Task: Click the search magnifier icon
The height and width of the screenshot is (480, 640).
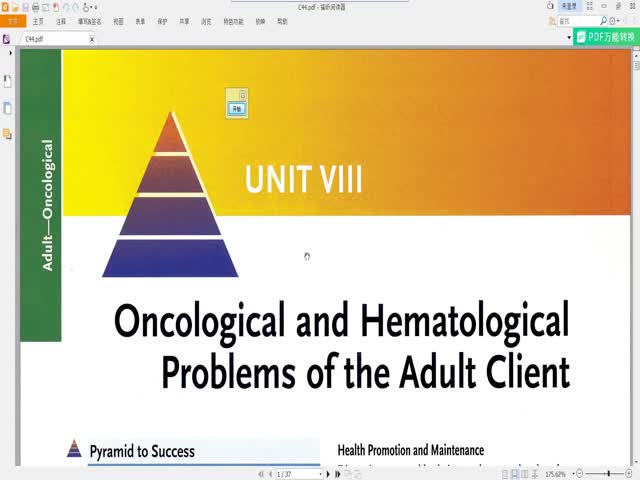Action: click(x=603, y=20)
